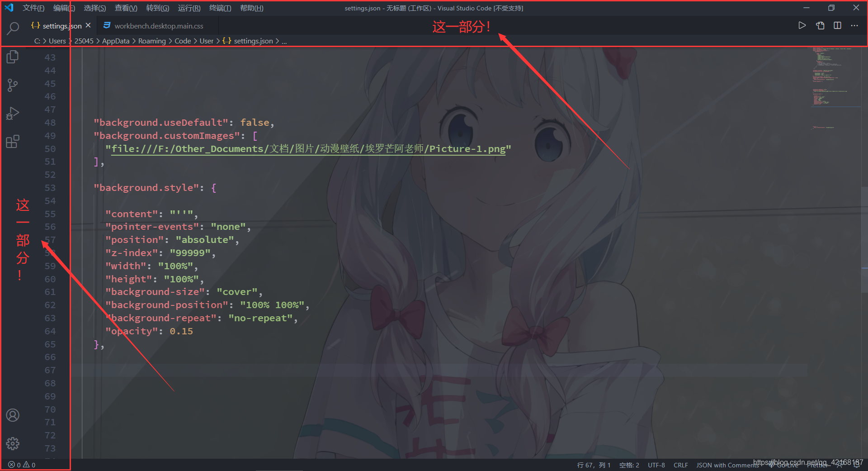Click line number 67 in gutter
Viewport: 868px width, 471px height.
tap(50, 370)
